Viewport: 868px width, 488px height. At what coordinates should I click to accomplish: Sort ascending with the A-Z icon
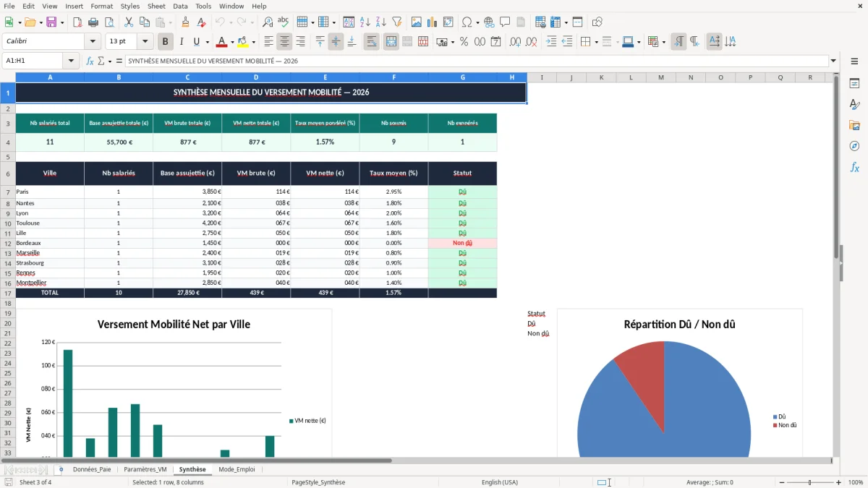click(365, 22)
